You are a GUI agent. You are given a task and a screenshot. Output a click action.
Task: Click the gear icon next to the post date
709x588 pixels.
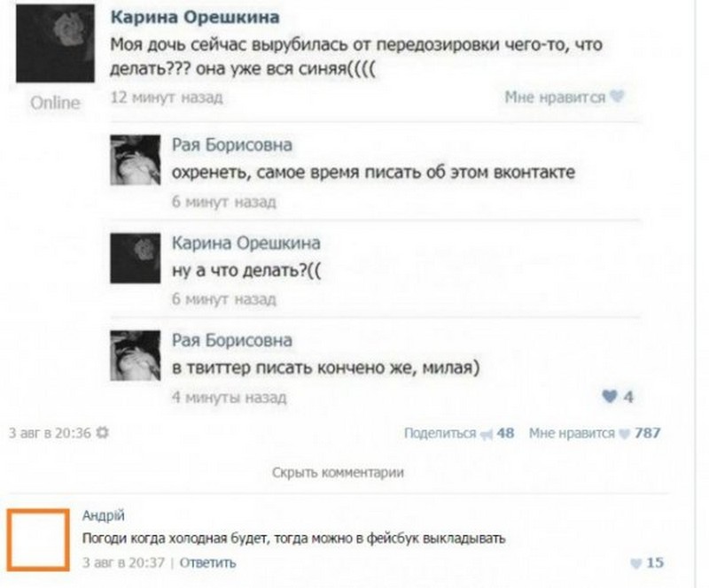(101, 433)
